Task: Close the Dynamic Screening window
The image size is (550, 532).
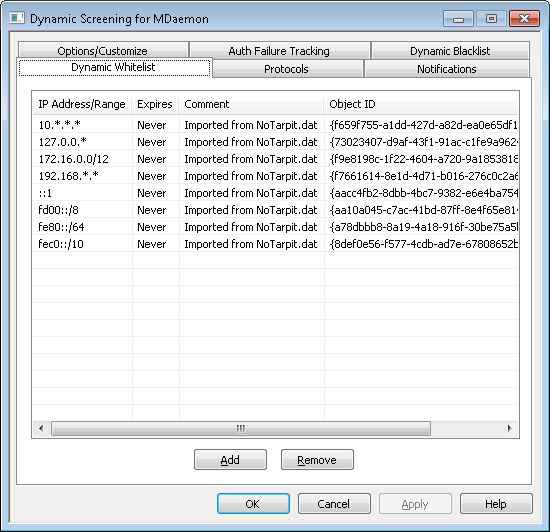Action: click(524, 18)
